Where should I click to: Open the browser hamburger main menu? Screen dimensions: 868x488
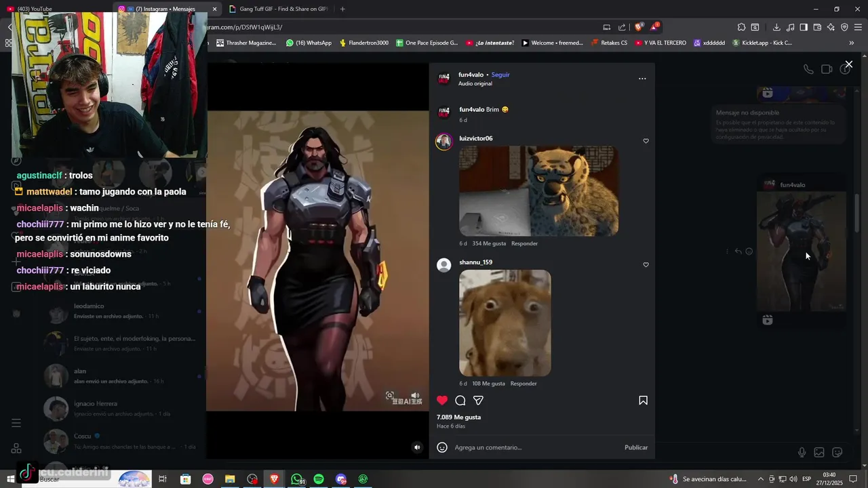(858, 27)
